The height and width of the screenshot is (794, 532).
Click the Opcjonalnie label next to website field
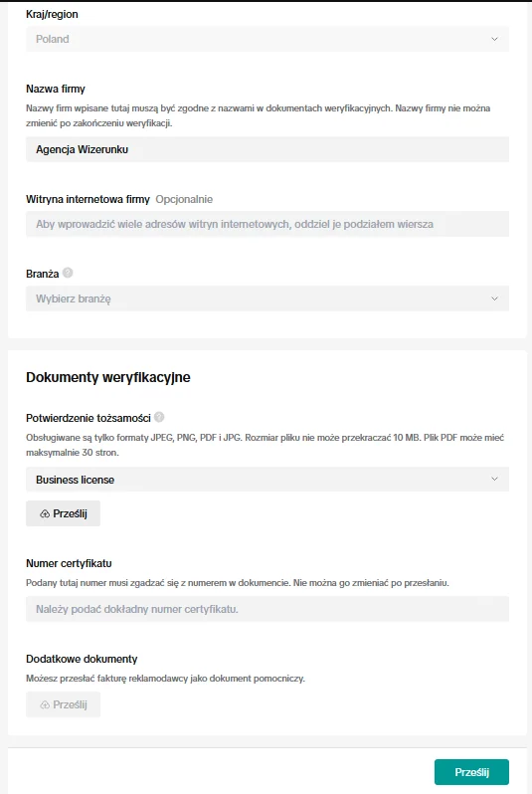pos(184,199)
